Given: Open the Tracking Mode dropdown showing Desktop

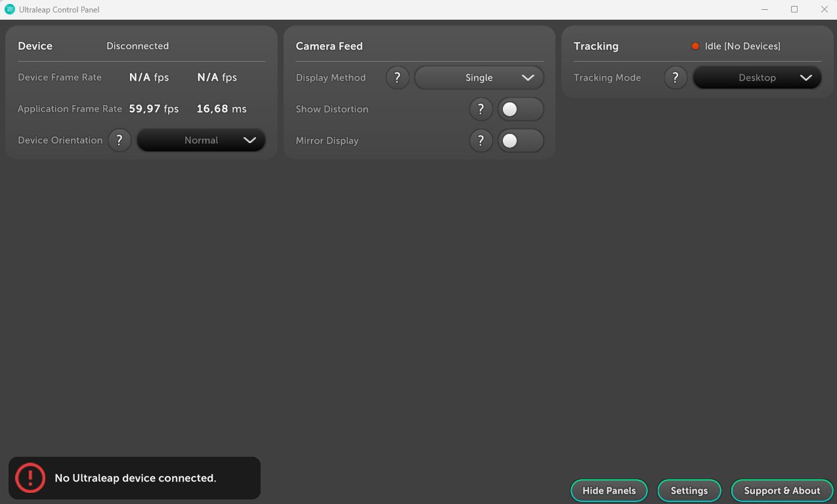Looking at the screenshot, I should pos(757,77).
